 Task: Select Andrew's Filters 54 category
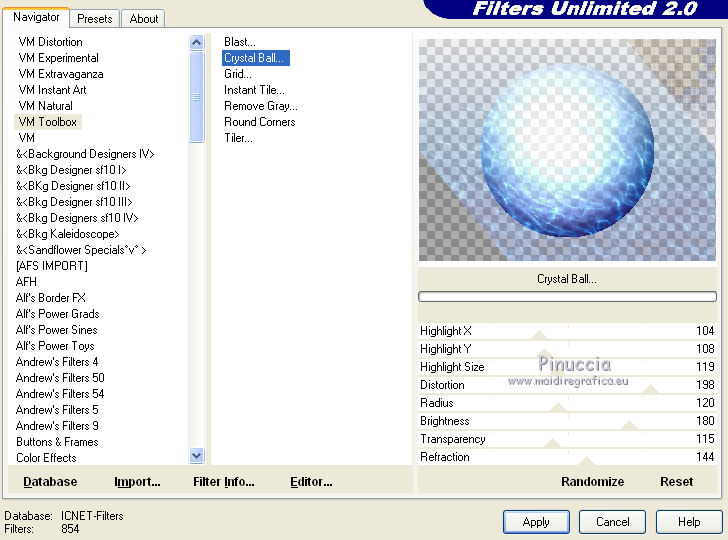[60, 394]
